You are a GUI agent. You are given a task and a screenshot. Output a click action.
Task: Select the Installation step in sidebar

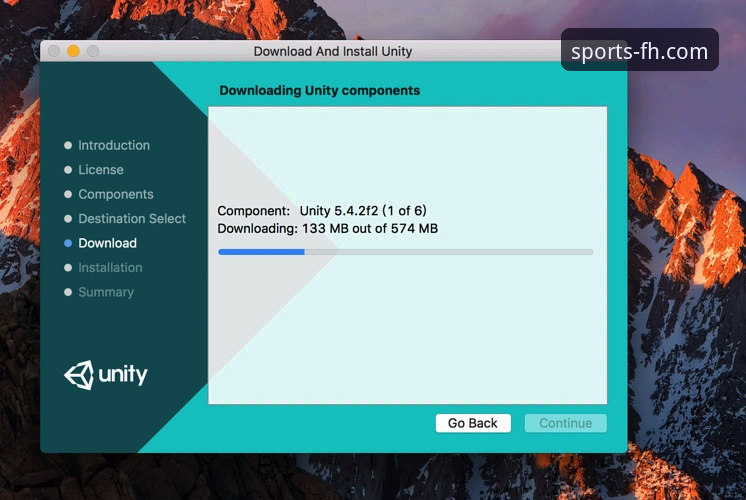coord(110,268)
